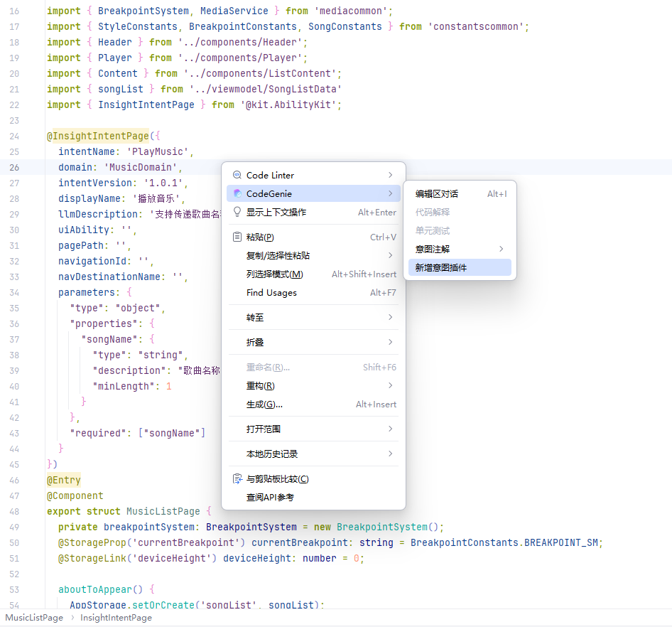This screenshot has height=627, width=672.
Task: Click the paste clipboard icon beside 粘贴
Action: [237, 237]
